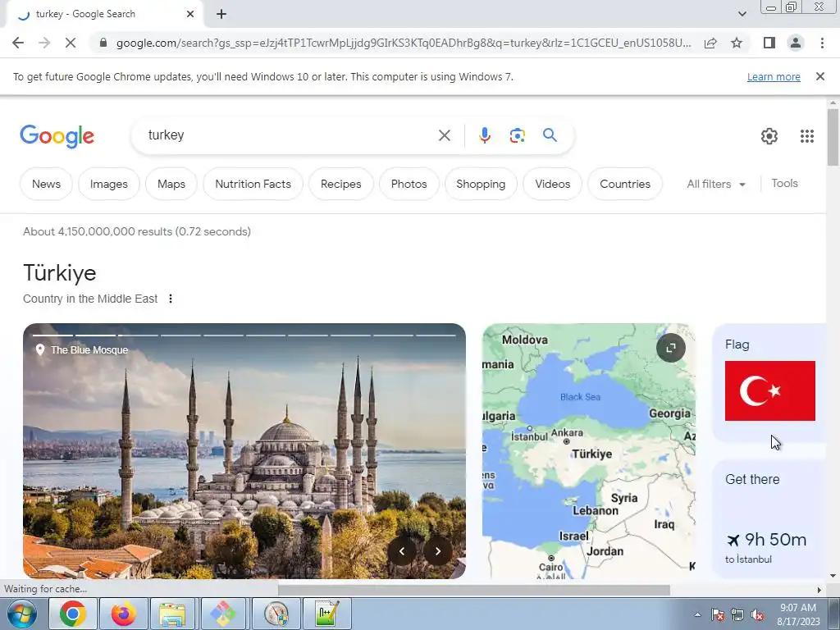Viewport: 840px width, 630px height.
Task: Toggle the browser side panel
Action: click(x=769, y=43)
